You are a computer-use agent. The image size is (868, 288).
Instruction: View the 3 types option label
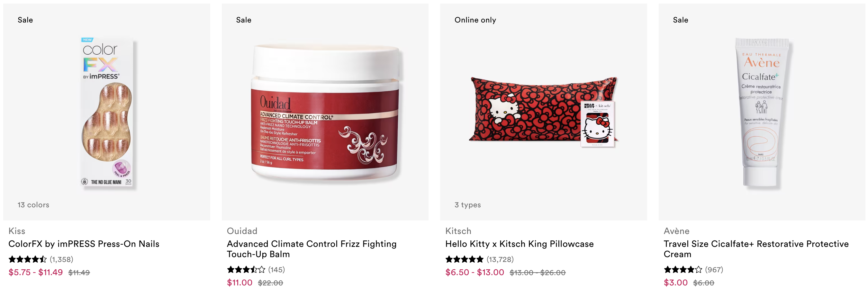(x=467, y=205)
